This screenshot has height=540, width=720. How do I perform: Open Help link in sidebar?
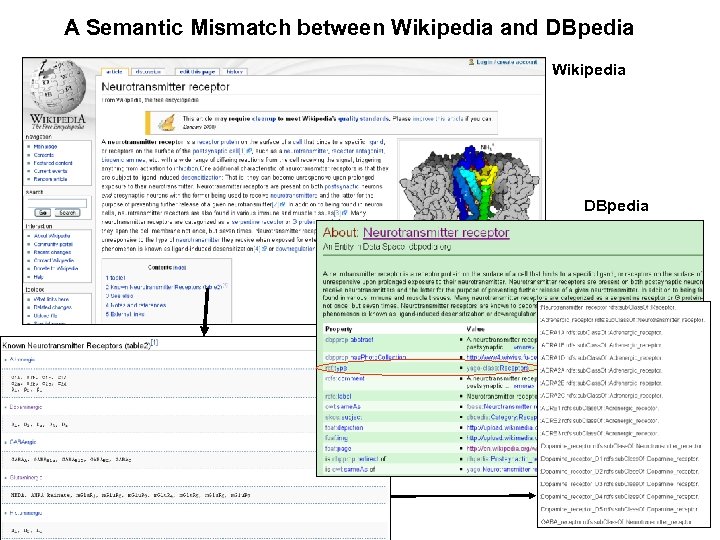[x=39, y=277]
